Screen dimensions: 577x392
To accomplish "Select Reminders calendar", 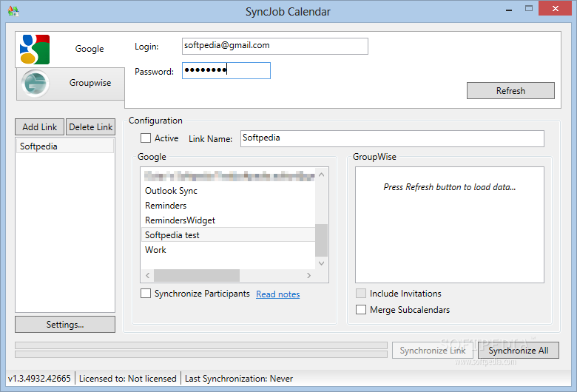I will (229, 206).
